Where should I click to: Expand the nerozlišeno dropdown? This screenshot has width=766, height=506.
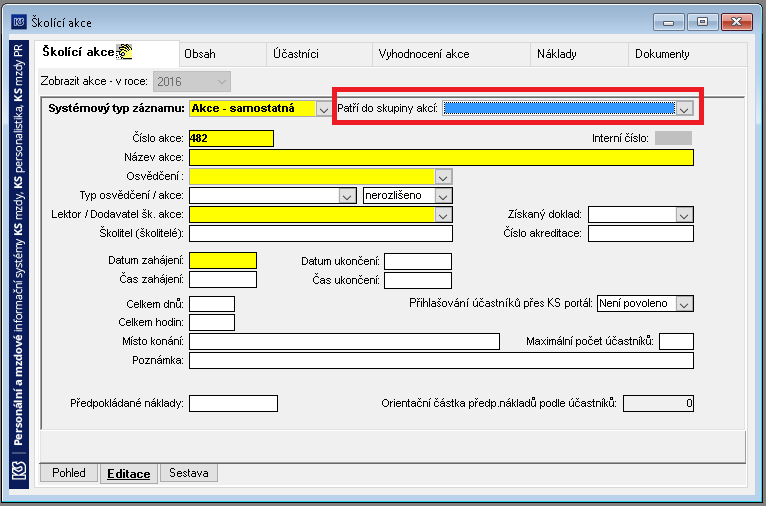pos(443,196)
